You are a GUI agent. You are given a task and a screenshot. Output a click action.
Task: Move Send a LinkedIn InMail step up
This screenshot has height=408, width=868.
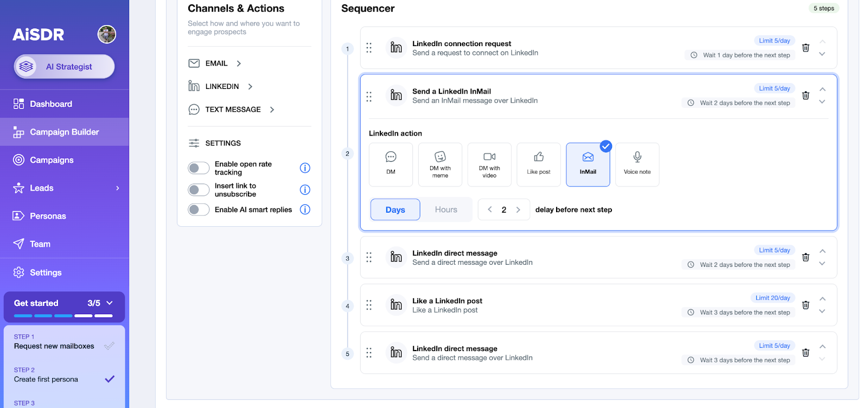[822, 90]
